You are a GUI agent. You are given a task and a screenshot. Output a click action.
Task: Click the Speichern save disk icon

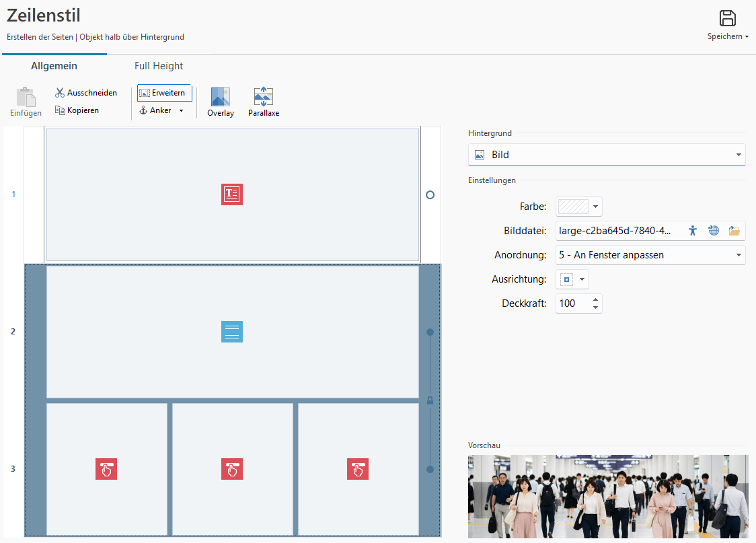727,19
